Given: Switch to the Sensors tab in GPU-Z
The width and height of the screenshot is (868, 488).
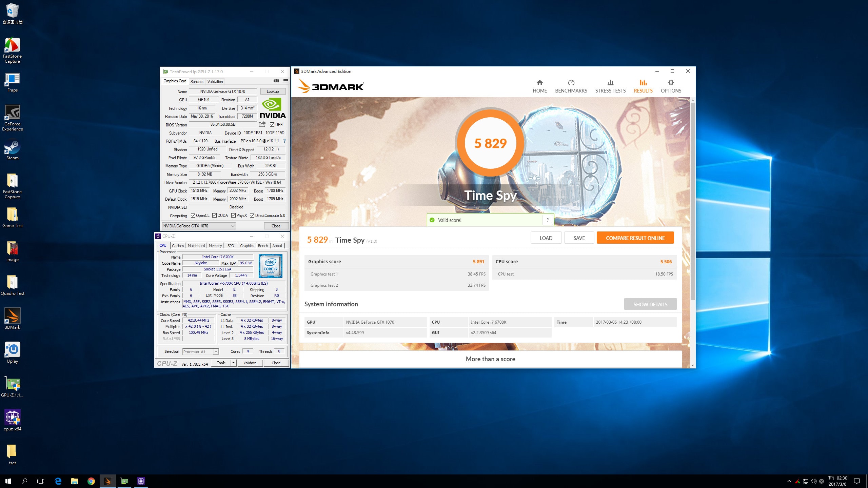Looking at the screenshot, I should point(197,82).
